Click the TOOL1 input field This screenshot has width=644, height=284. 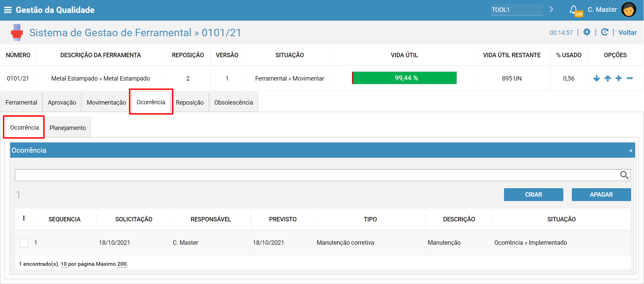(517, 9)
